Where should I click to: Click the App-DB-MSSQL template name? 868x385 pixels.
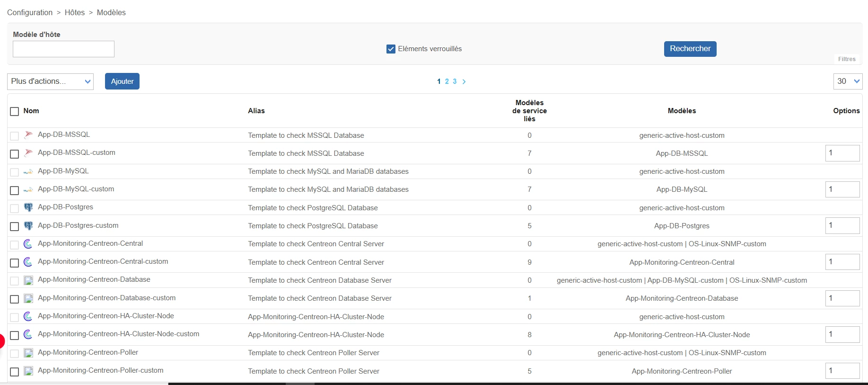coord(64,134)
